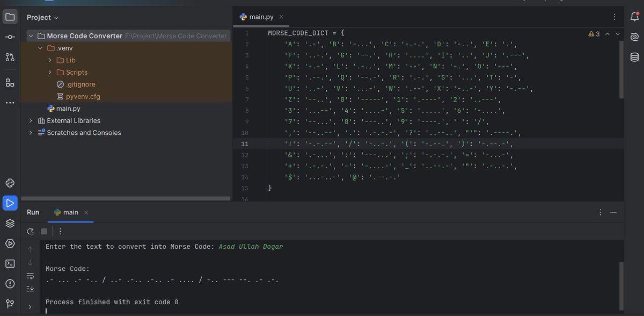Open the 3 warnings inspection widget
Viewport: 644px width, 316px height.
click(594, 34)
